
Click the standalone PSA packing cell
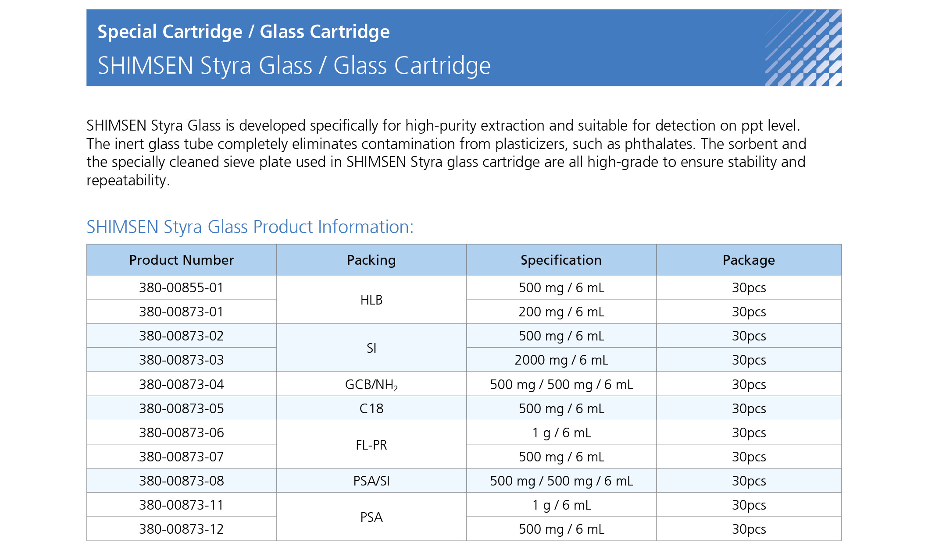(371, 517)
